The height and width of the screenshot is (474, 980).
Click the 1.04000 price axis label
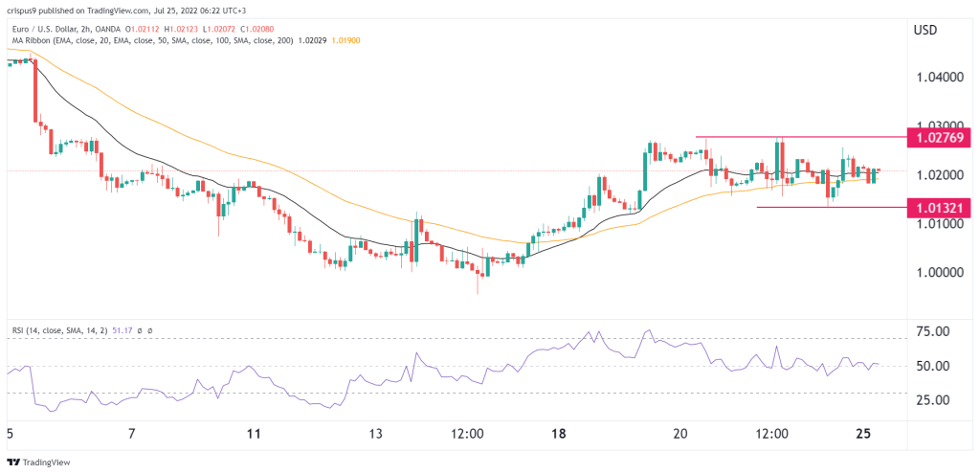[940, 78]
